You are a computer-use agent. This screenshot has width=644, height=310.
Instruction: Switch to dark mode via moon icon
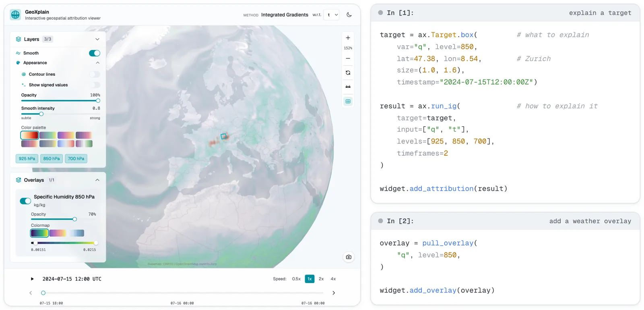click(x=349, y=15)
